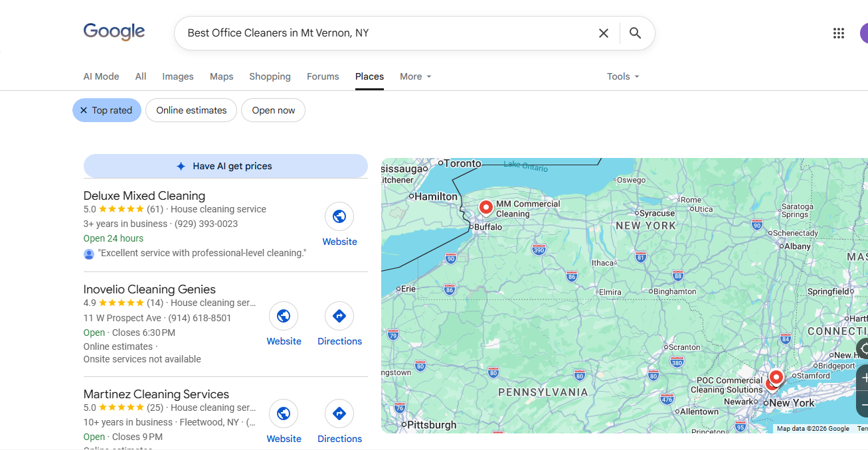
Task: Click the Scranton label on map
Action: click(x=685, y=347)
